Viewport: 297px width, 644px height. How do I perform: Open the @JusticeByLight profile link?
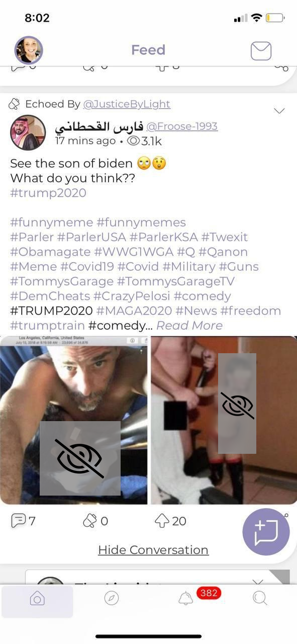coord(127,104)
